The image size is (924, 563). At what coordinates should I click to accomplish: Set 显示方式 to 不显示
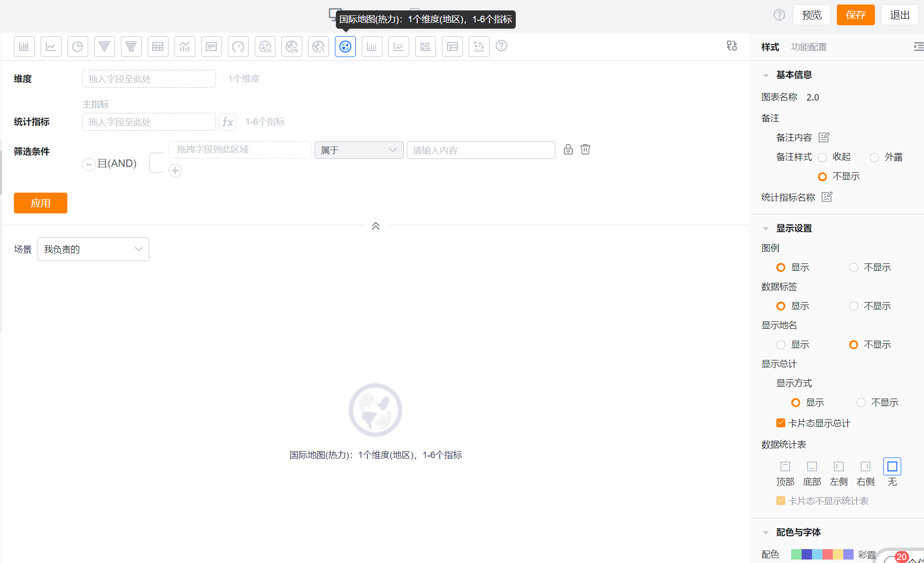click(861, 403)
